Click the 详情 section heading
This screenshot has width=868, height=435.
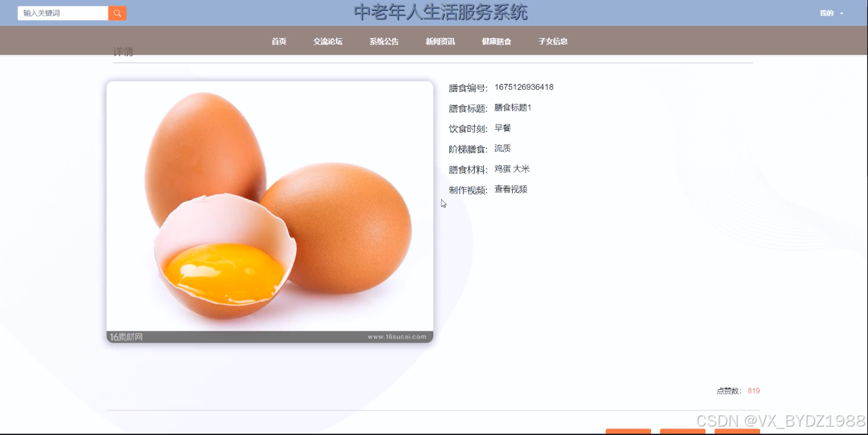pyautogui.click(x=123, y=52)
